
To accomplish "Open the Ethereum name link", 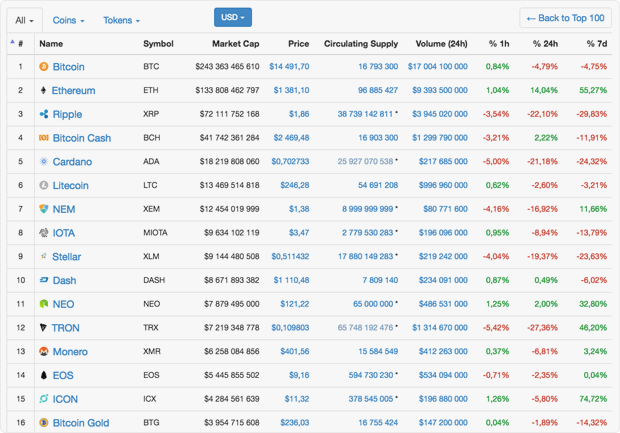I will (x=74, y=91).
